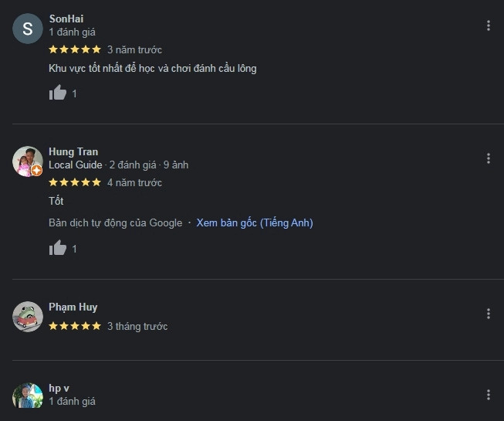504x421 pixels.
Task: Like SonHai's review with thumbs up
Action: 58,93
